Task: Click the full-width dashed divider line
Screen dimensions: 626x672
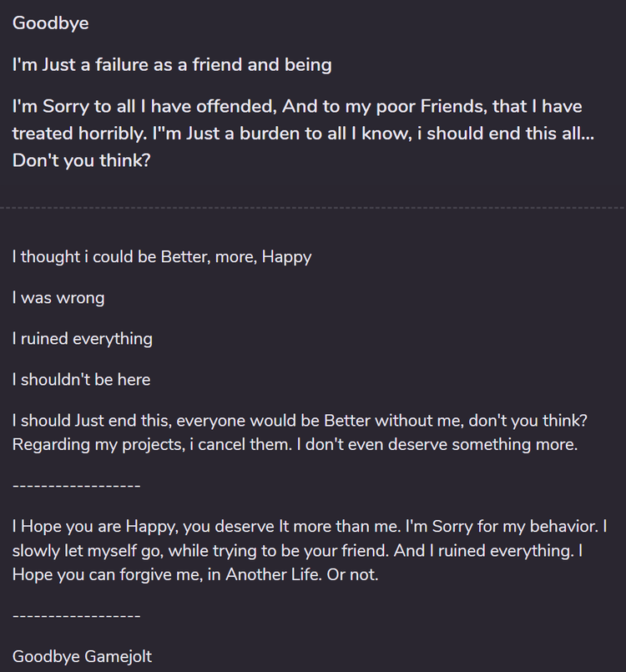Action: (x=313, y=208)
